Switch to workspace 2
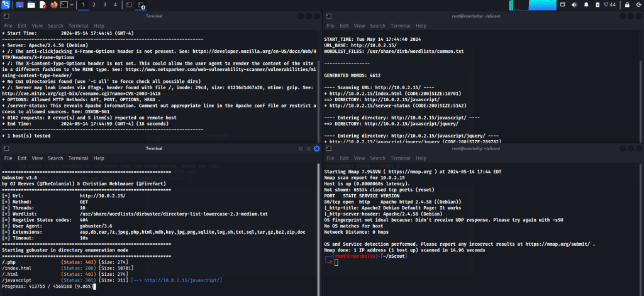 [94, 4]
